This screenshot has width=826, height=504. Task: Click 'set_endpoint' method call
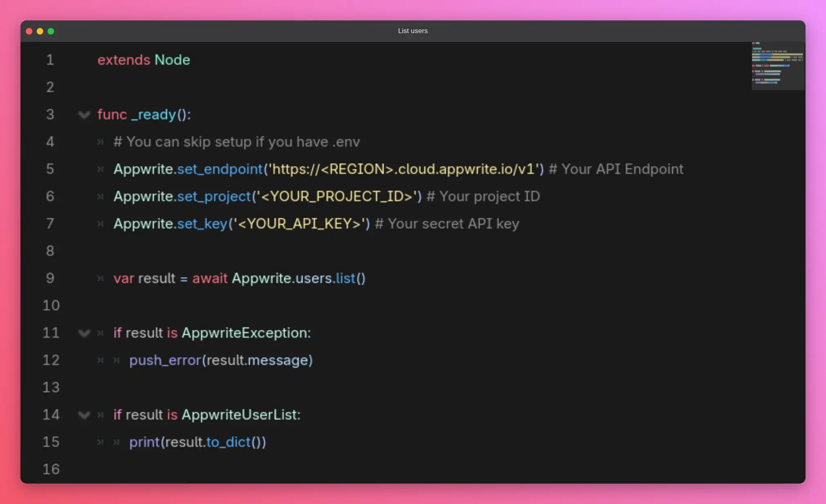click(x=220, y=169)
